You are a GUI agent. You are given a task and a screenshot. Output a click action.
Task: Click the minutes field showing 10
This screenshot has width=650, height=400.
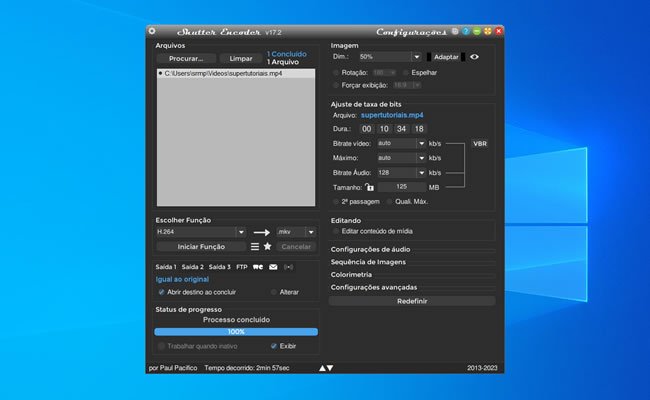384,129
